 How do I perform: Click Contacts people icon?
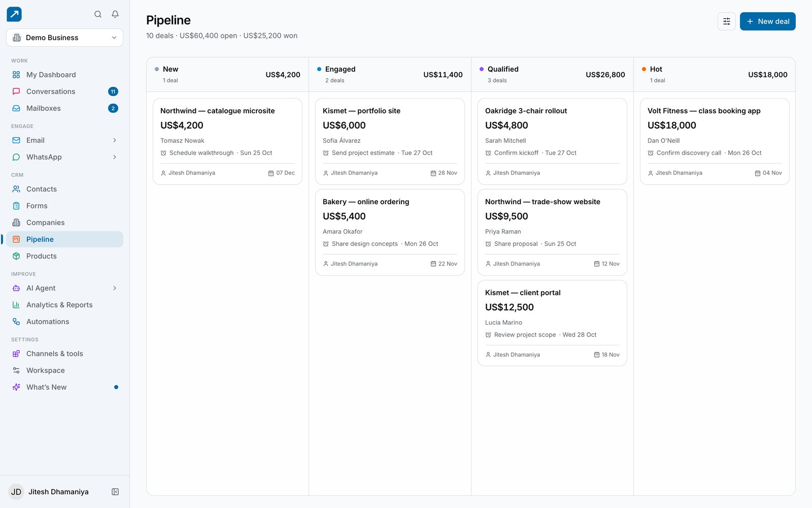click(16, 189)
